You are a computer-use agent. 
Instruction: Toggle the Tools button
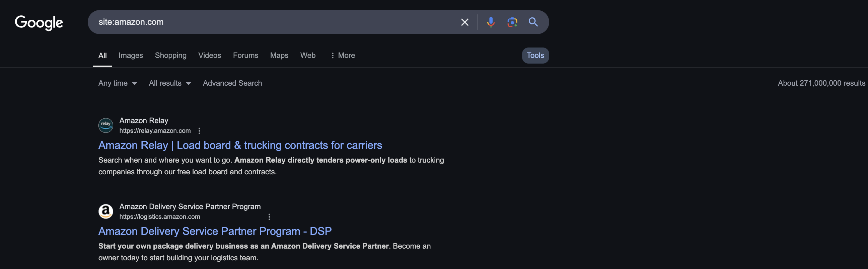point(535,56)
